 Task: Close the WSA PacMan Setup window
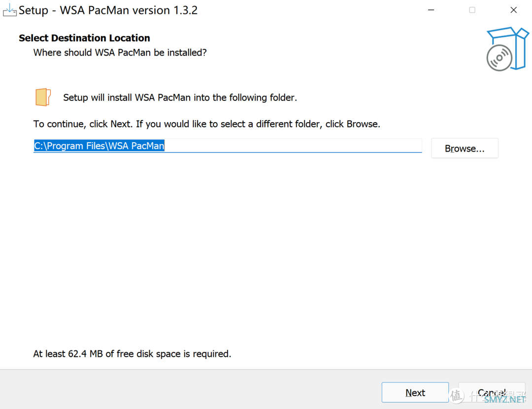point(513,10)
